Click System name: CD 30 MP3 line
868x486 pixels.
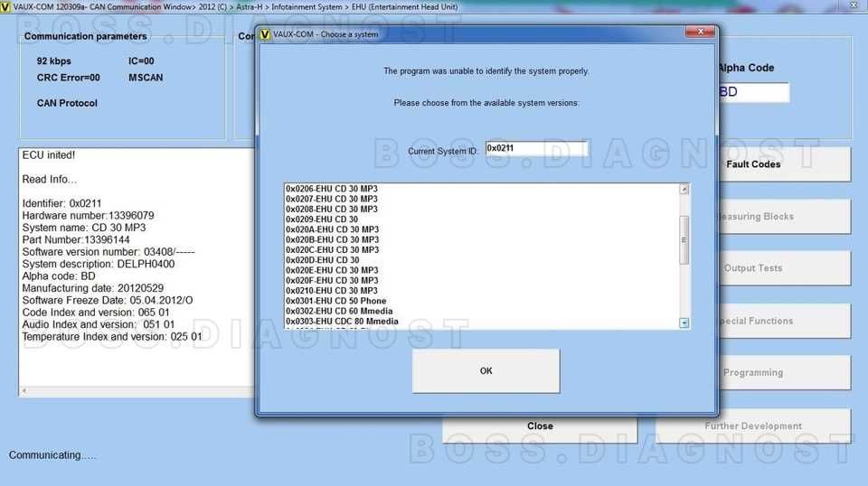[x=83, y=228]
